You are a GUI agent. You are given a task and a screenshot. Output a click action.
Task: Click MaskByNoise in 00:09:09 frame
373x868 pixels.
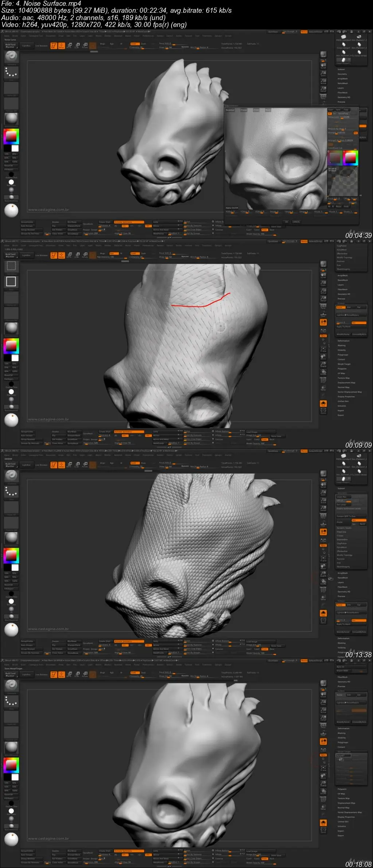343,334
